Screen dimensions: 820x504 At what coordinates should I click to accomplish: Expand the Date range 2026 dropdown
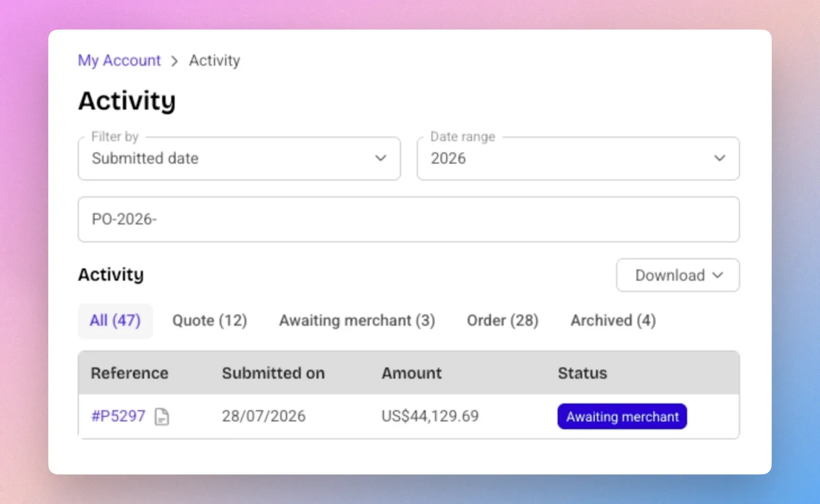578,158
